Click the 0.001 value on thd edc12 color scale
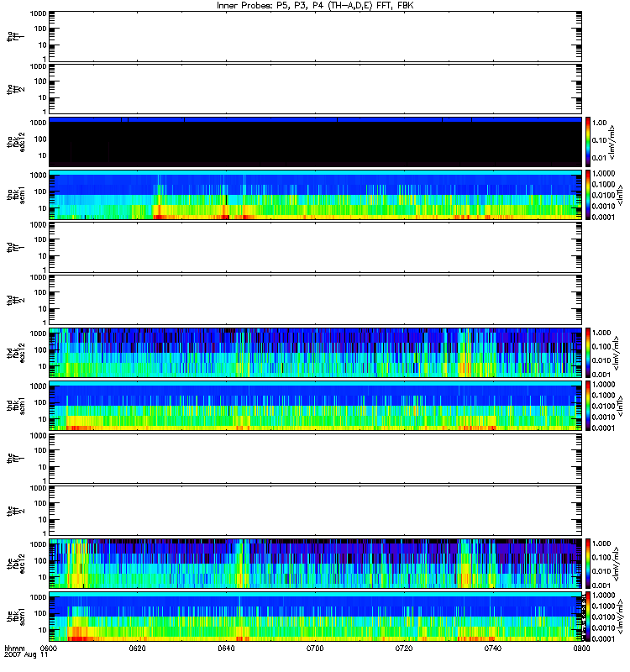This screenshot has height=672, width=630. [601, 374]
